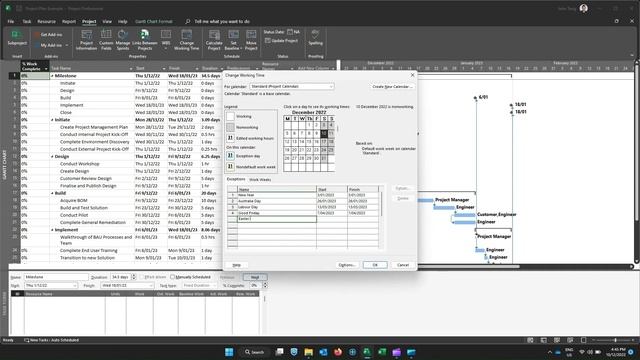Open the Status Date calendar icon
Image resolution: width=640 pixels, height=360 pixels.
[290, 32]
